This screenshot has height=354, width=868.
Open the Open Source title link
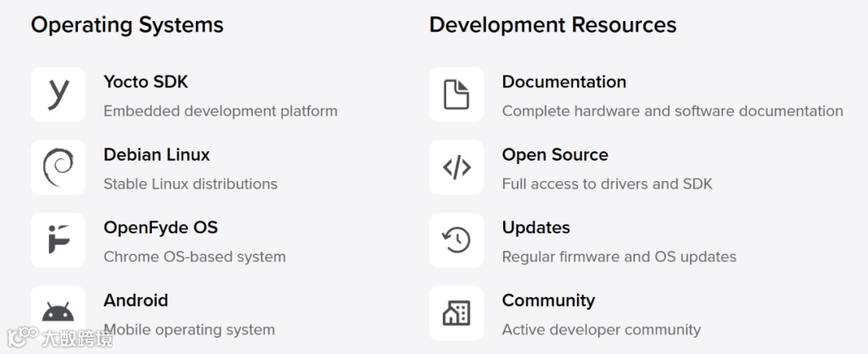point(555,154)
